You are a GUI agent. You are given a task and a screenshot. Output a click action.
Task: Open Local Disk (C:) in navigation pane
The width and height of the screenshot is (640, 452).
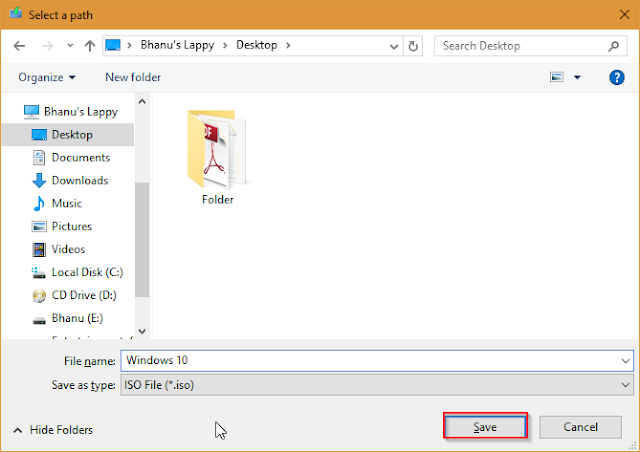87,272
